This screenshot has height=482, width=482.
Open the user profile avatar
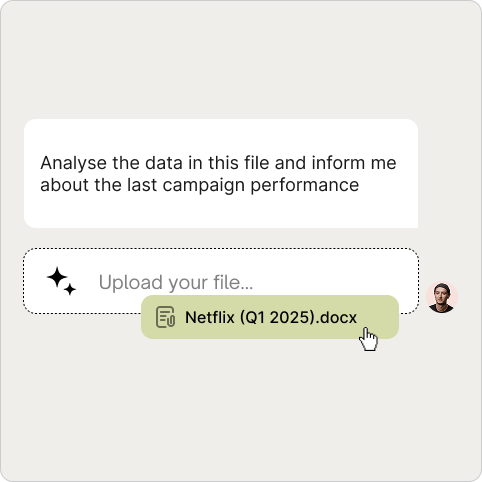point(442,297)
